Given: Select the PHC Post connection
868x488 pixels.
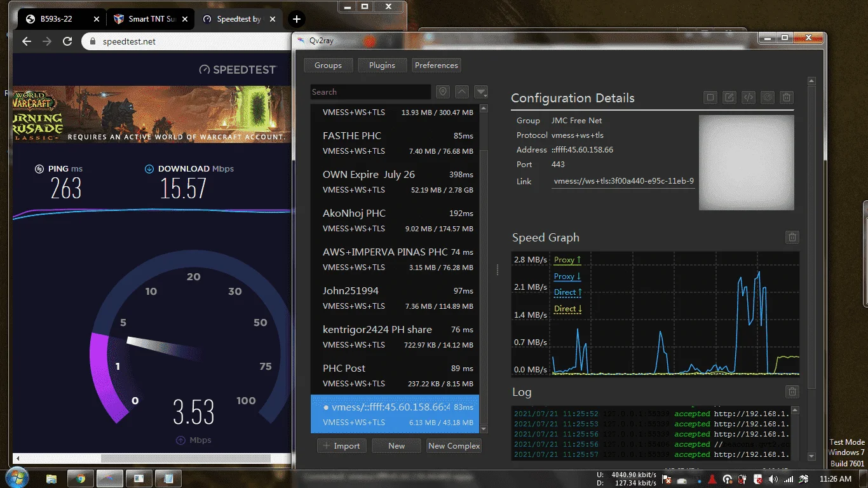Looking at the screenshot, I should coord(395,376).
